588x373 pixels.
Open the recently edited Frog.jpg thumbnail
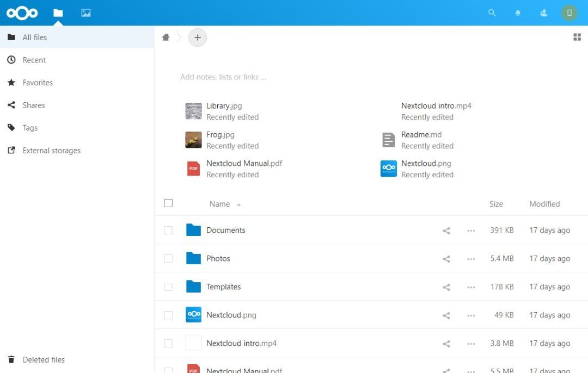pos(193,140)
